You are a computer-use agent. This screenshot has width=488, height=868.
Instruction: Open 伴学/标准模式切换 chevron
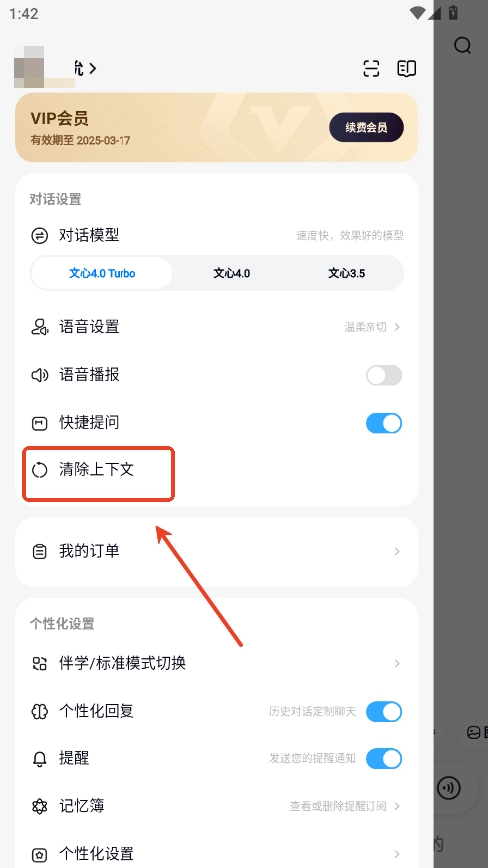[397, 663]
